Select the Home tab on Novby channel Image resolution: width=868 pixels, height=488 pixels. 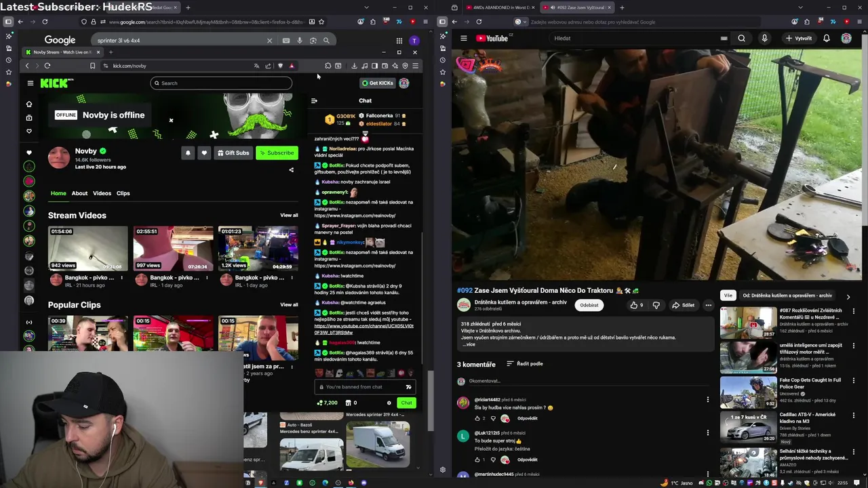click(58, 193)
